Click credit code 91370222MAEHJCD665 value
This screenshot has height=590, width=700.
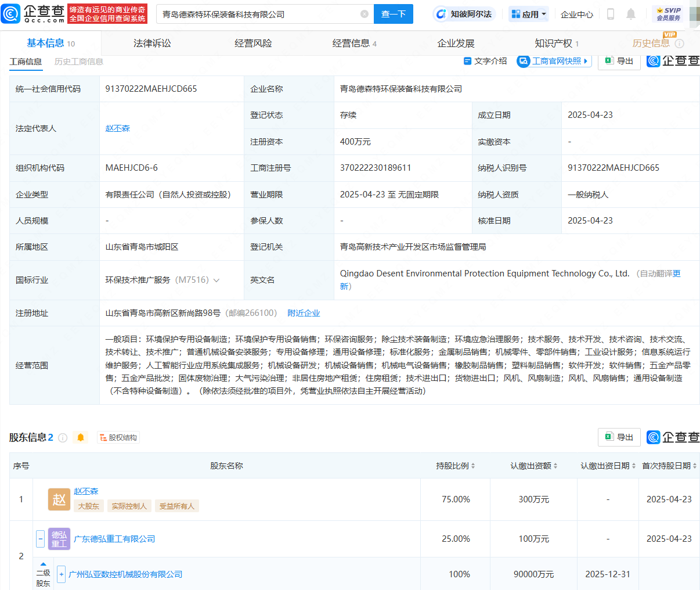(x=151, y=89)
